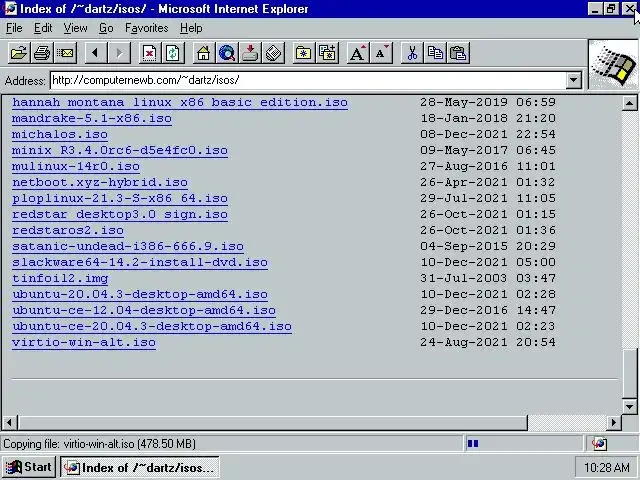Click the Internet Explorer title bar icon
The width and height of the screenshot is (640, 480).
(10, 9)
